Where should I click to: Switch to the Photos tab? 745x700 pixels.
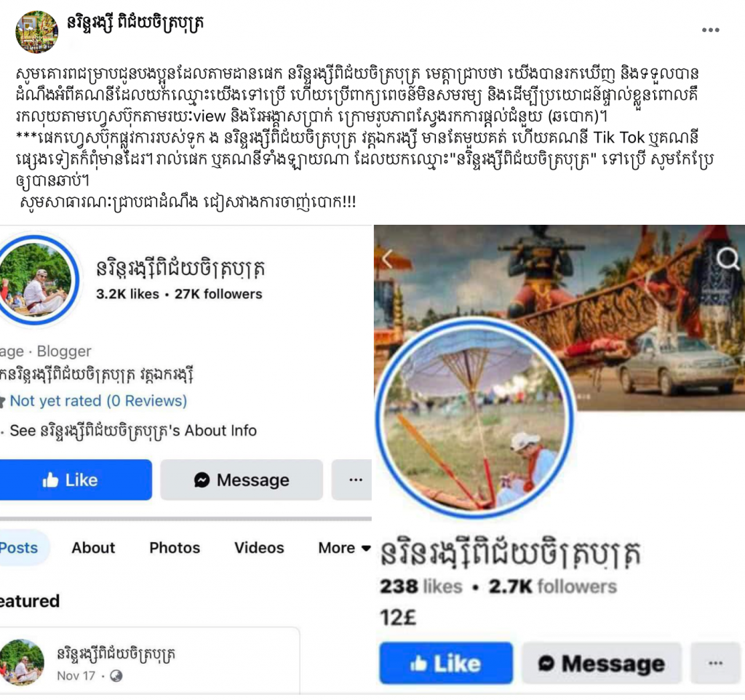[x=175, y=548]
